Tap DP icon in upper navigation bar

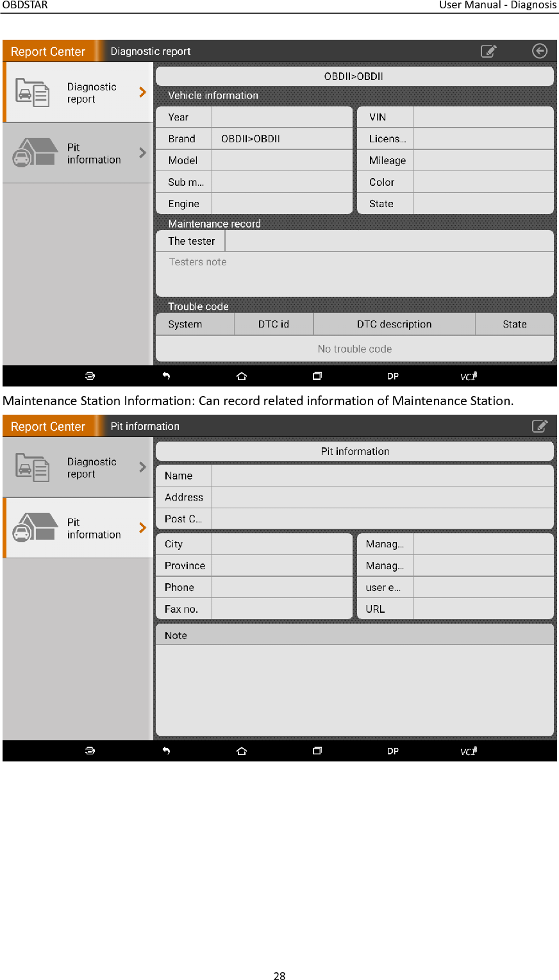point(393,376)
